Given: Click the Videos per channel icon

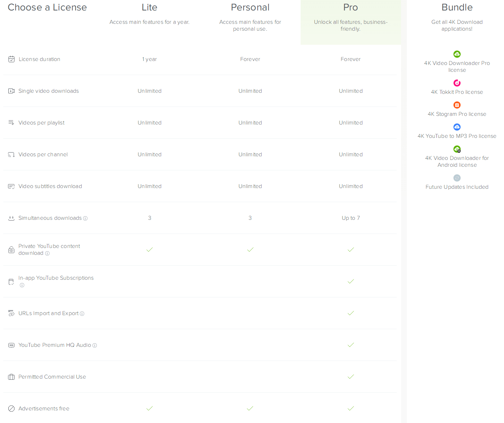Looking at the screenshot, I should point(12,154).
